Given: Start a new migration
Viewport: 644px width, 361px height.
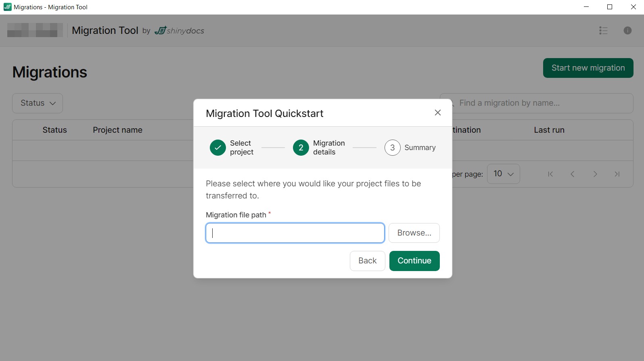Looking at the screenshot, I should pos(588,68).
